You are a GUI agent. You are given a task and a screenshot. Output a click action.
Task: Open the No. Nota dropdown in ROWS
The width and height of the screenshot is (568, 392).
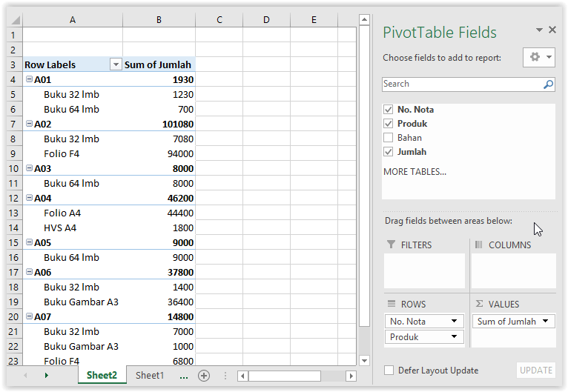click(x=454, y=321)
